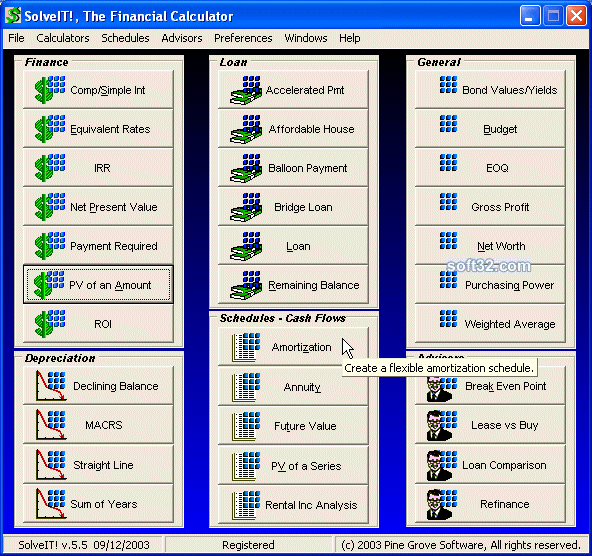Viewport: 592px width, 556px height.
Task: Click the advisor icon next to Loan Comparison
Action: click(441, 465)
